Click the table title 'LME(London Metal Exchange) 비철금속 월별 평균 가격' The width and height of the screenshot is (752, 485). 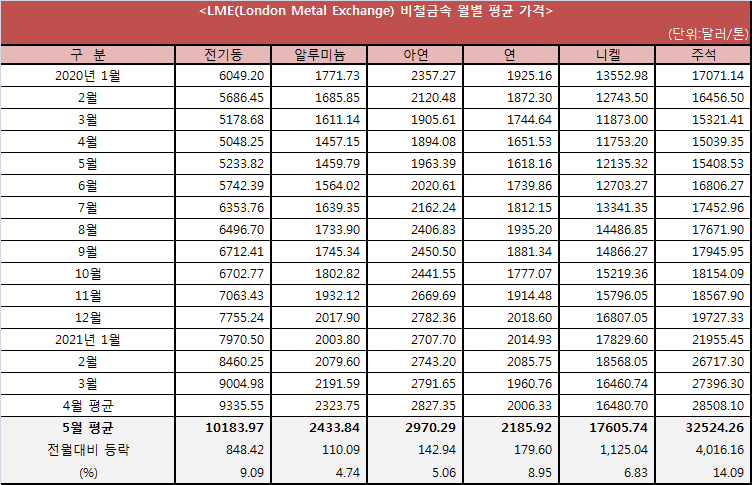tap(376, 11)
